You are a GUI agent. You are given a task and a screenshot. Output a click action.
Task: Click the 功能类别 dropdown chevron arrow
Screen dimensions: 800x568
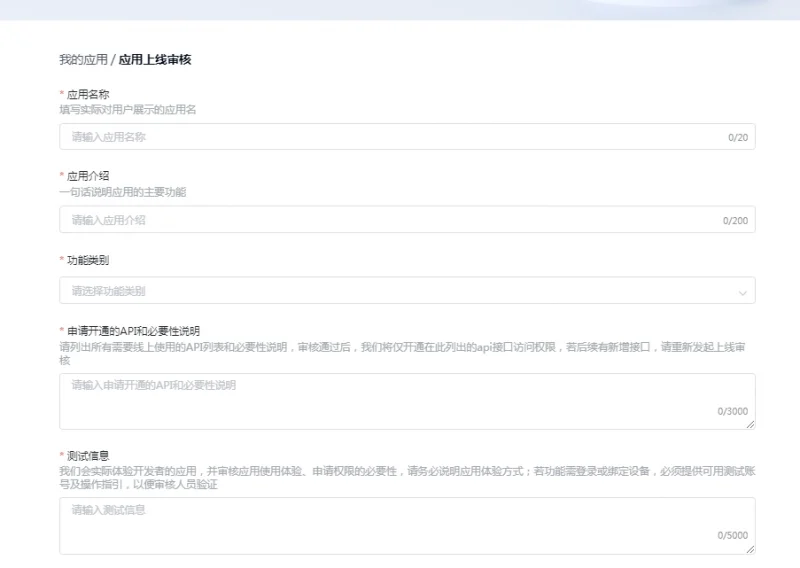[742, 293]
